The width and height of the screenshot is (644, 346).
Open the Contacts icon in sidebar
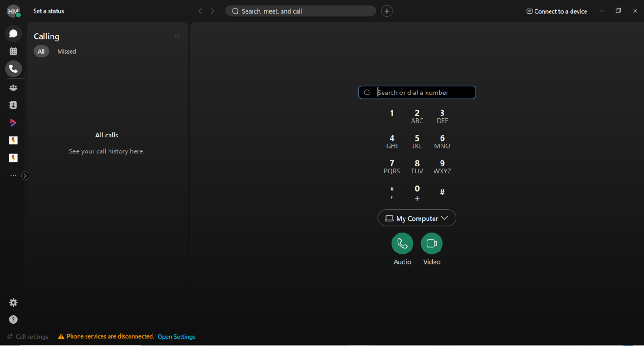tap(13, 105)
